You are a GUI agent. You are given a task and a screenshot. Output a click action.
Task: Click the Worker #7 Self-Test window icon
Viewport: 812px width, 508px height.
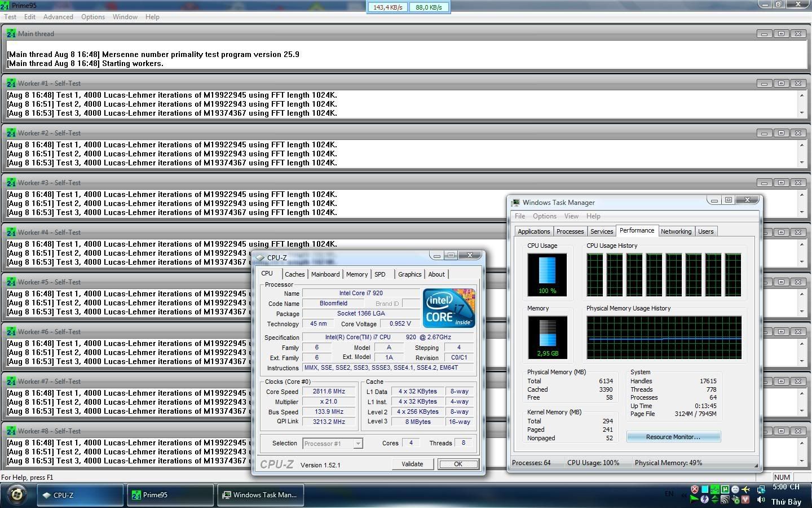click(11, 382)
